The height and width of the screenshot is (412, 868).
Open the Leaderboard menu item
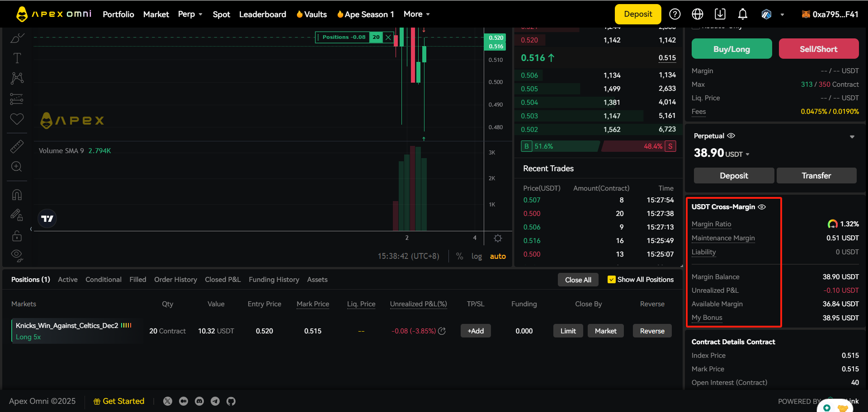coord(262,14)
